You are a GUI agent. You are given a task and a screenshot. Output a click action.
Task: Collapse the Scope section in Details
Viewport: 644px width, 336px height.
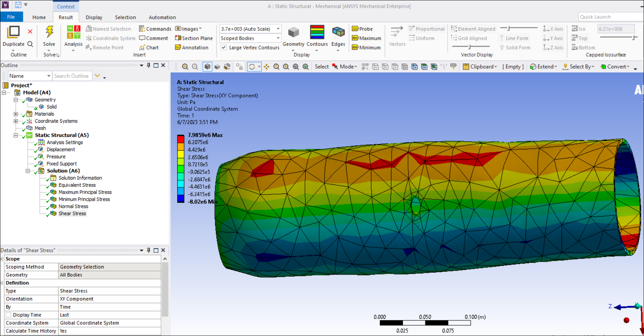[2, 259]
